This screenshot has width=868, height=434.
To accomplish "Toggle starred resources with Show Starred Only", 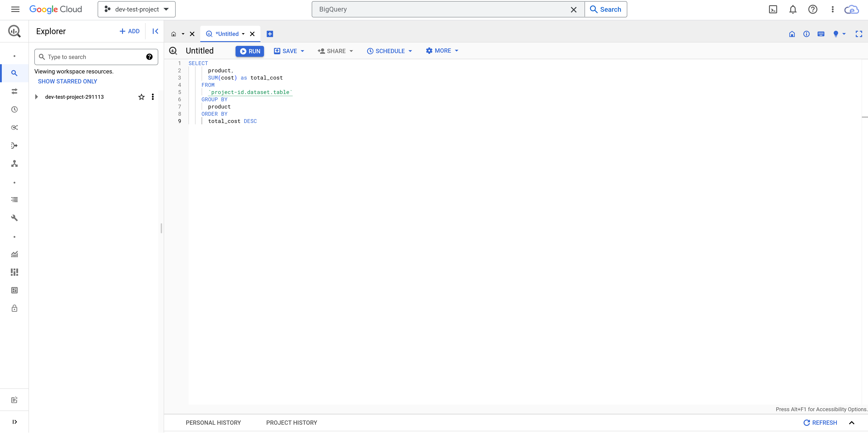I will coord(67,81).
